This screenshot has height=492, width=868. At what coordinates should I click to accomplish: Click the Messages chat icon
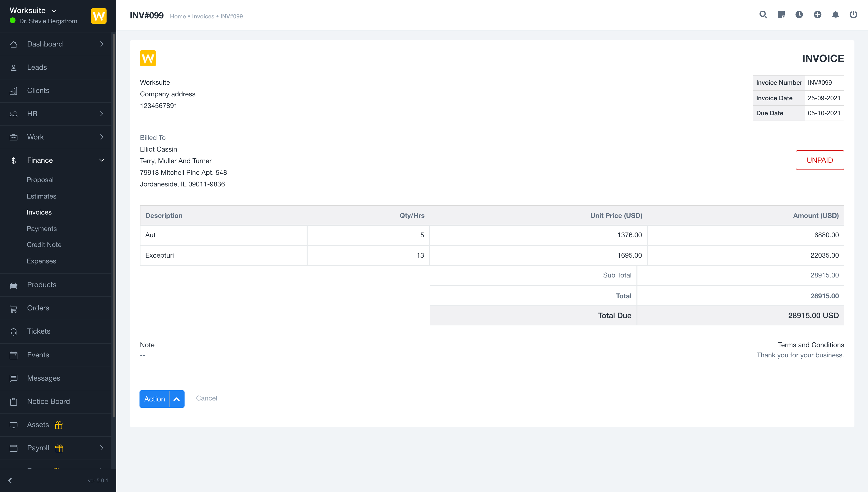coord(14,378)
